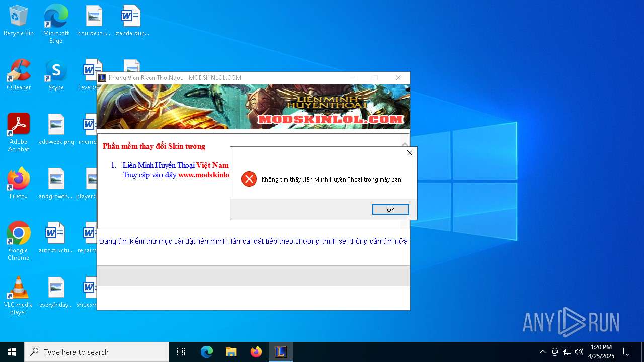This screenshot has width=644, height=362.
Task: Open Recycle Bin desktop icon
Action: pyautogui.click(x=19, y=21)
